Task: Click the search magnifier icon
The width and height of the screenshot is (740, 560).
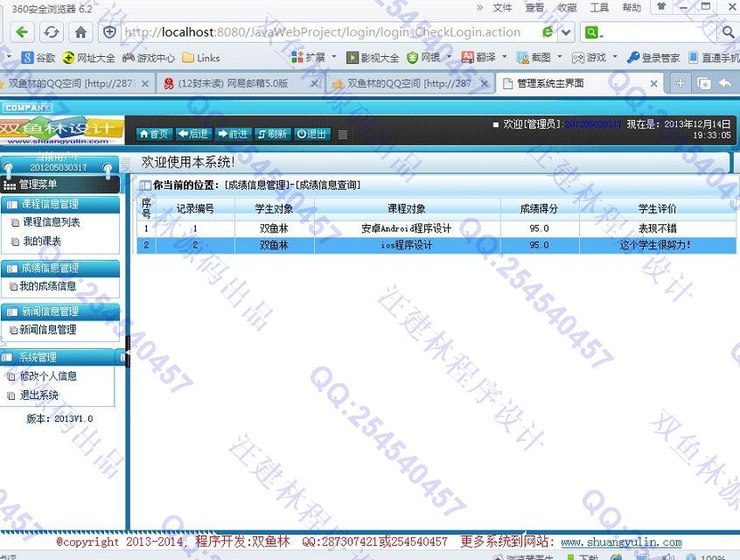Action: click(x=729, y=32)
